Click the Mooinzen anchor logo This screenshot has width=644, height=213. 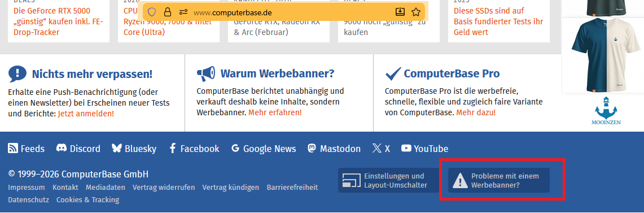tap(606, 111)
